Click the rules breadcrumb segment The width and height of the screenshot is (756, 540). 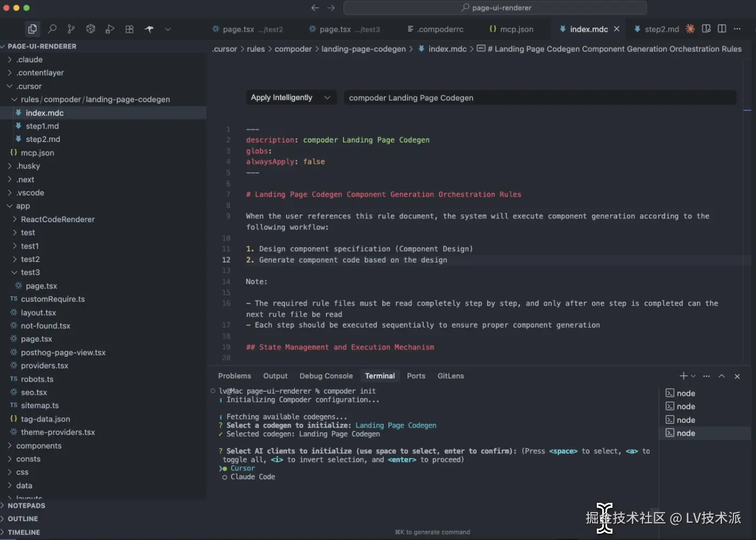256,49
